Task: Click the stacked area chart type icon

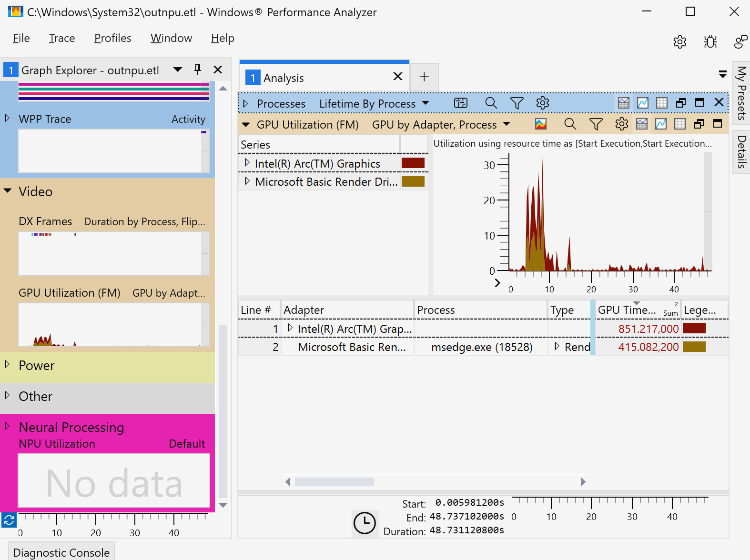Action: pyautogui.click(x=540, y=124)
